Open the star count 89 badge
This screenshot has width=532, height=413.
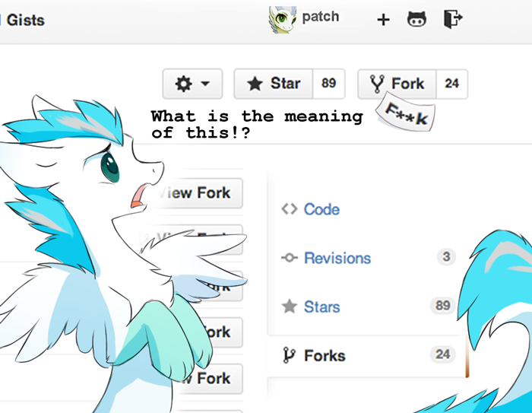[328, 84]
